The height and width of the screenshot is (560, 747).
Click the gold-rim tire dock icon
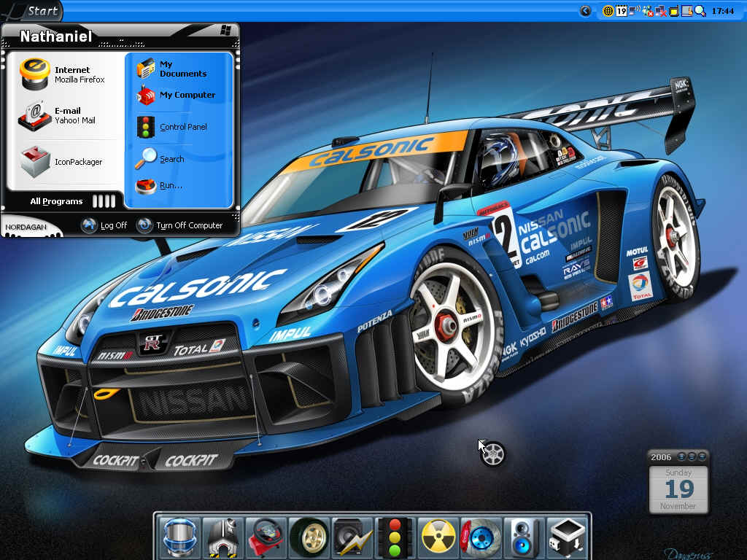309,537
